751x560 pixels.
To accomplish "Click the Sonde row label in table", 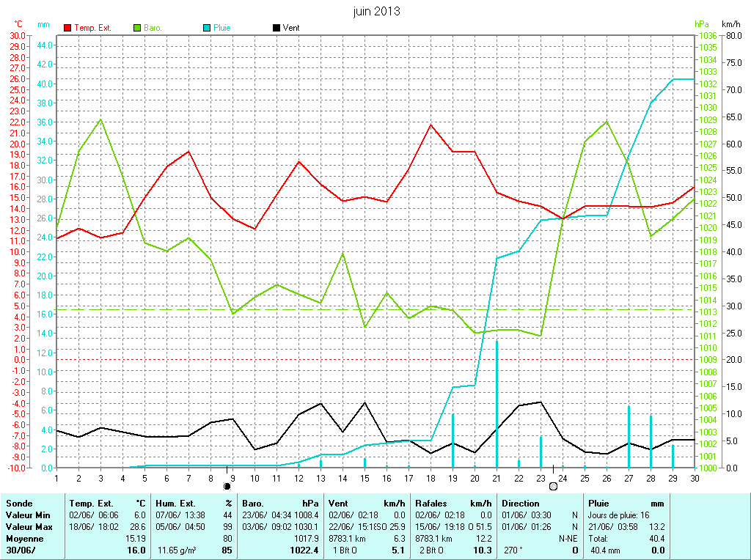I will click(19, 504).
